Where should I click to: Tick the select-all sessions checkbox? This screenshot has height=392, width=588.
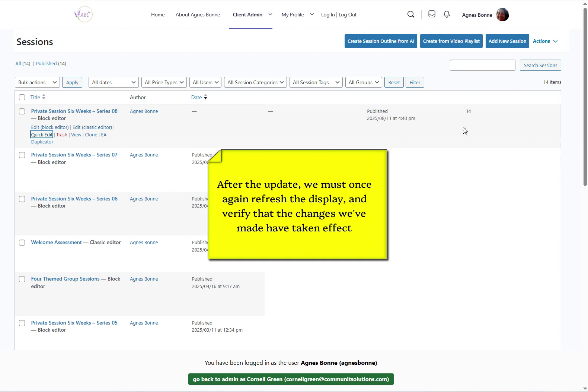(x=22, y=97)
